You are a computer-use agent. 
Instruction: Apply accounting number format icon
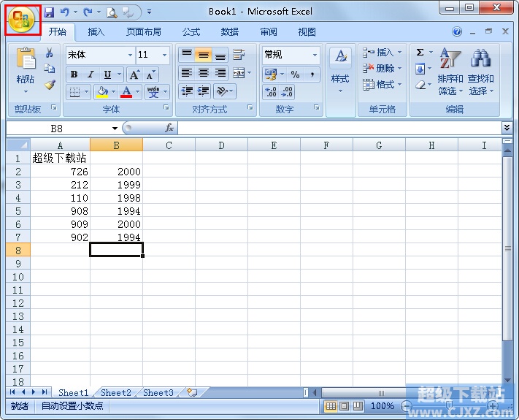(x=270, y=75)
